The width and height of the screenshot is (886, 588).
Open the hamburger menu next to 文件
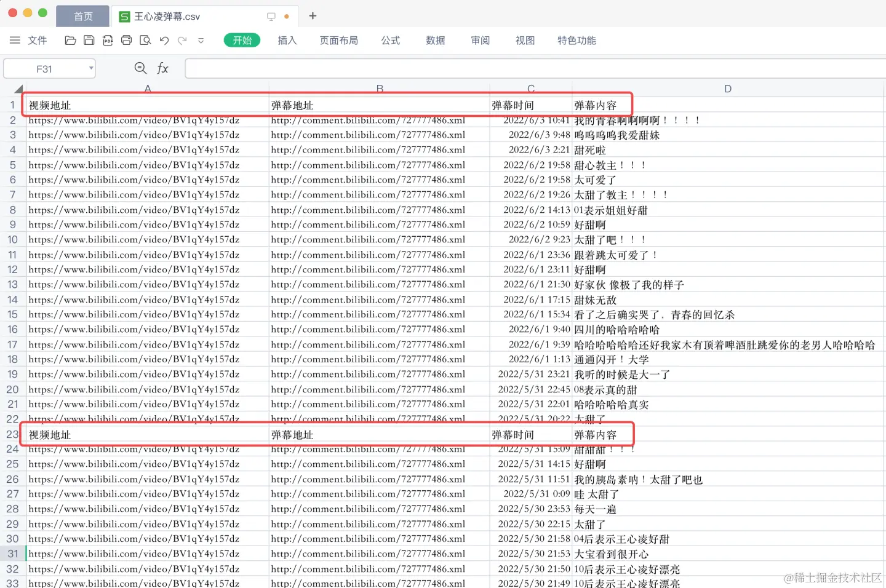click(x=15, y=41)
